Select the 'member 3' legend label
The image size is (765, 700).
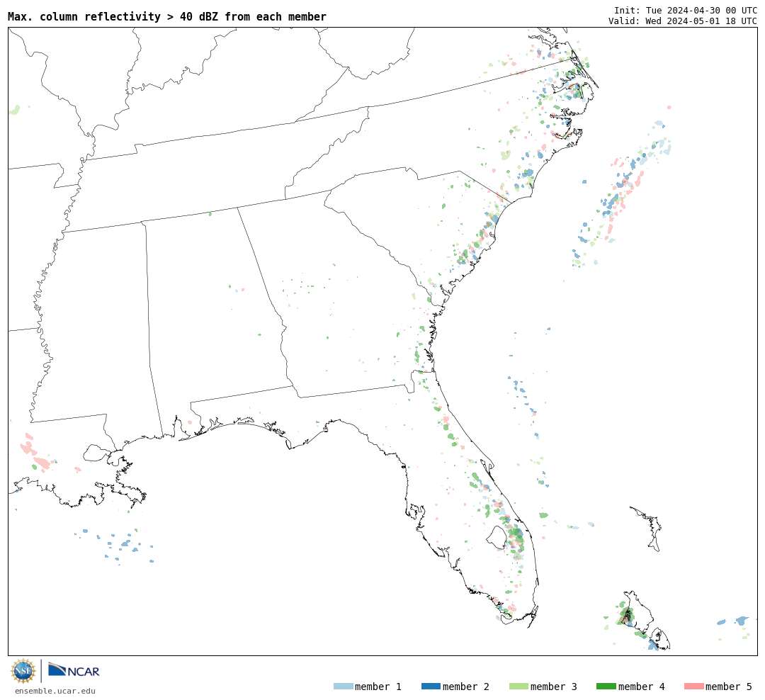click(x=554, y=687)
